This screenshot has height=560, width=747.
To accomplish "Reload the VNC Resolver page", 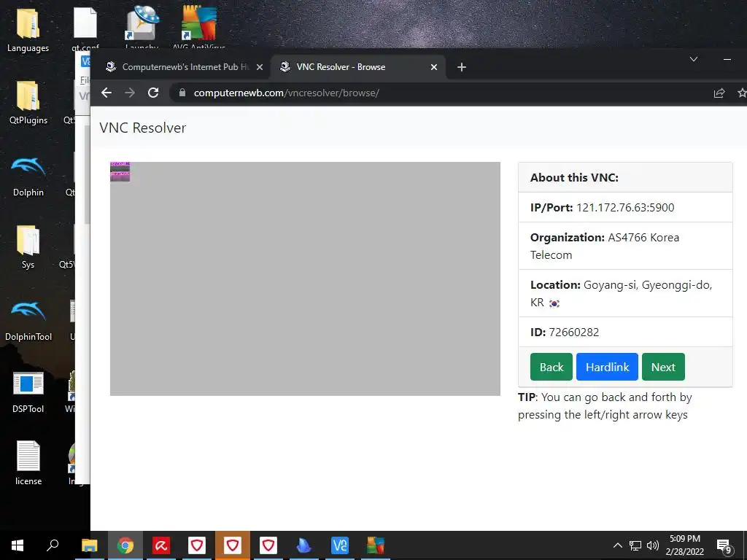I will (x=153, y=93).
